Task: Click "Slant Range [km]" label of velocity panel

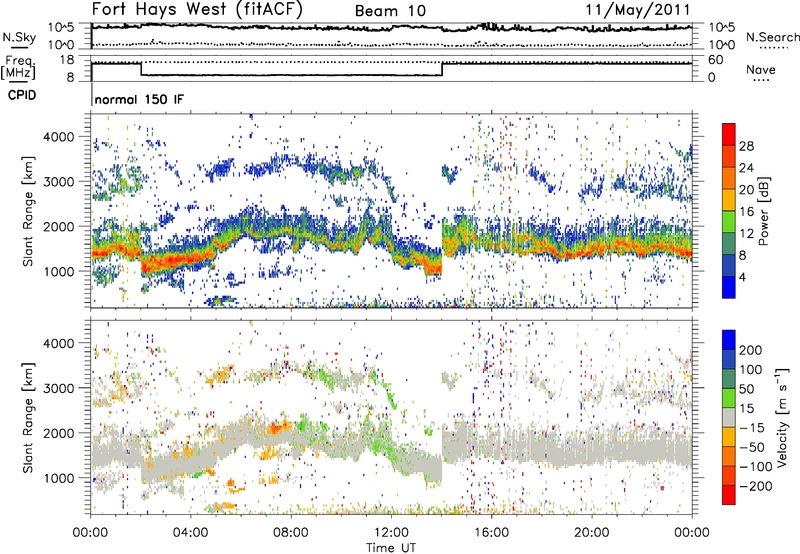Action: [28, 417]
